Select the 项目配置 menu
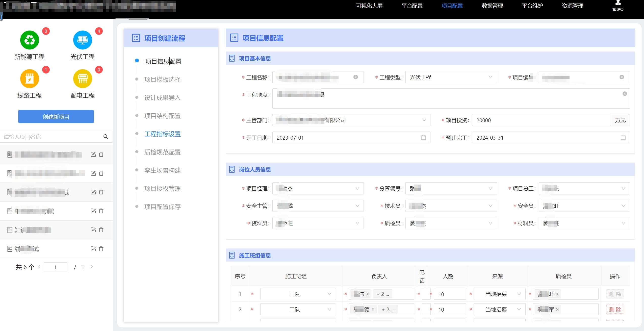Image resolution: width=644 pixels, height=331 pixels. [x=452, y=6]
